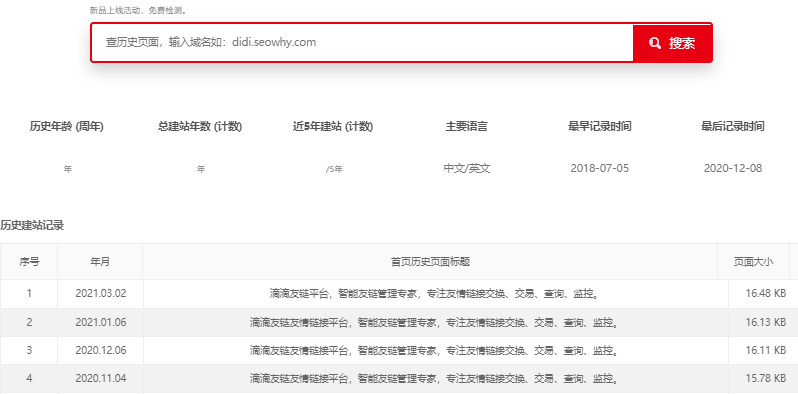Open the 2021.01.06 page title entry
Screen dimensions: 798x394
(x=433, y=322)
